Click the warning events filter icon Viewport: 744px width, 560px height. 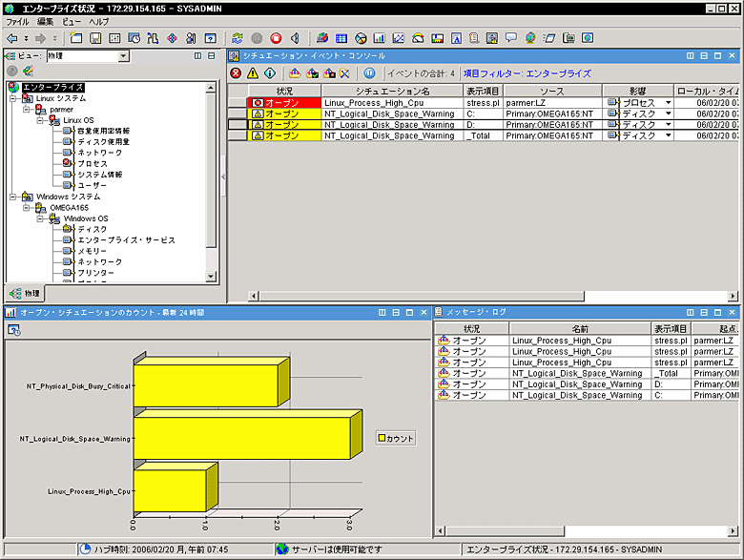pos(254,73)
